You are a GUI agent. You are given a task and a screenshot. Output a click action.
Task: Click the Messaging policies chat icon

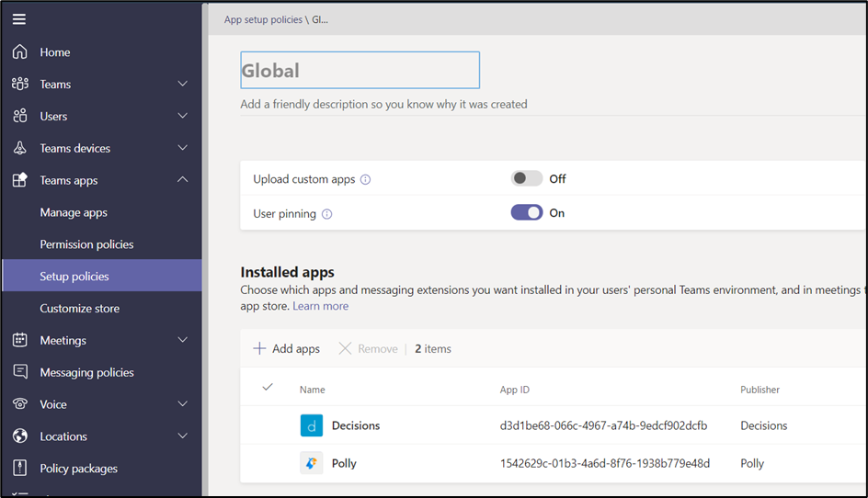click(20, 371)
